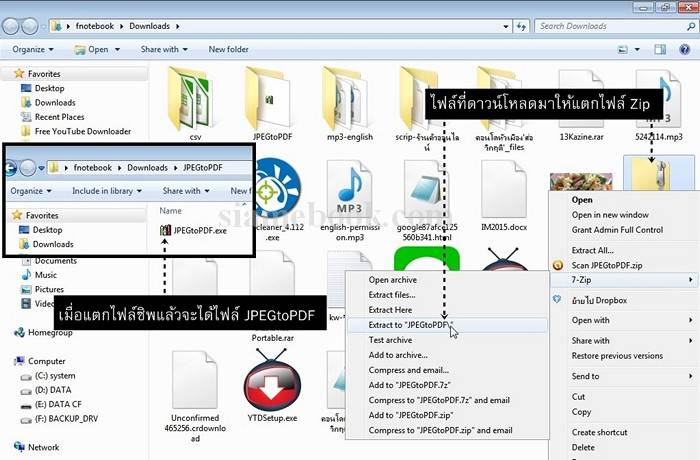Image resolution: width=700 pixels, height=460 pixels.
Task: Select Open archive in 7-Zip menu
Action: tap(447, 280)
